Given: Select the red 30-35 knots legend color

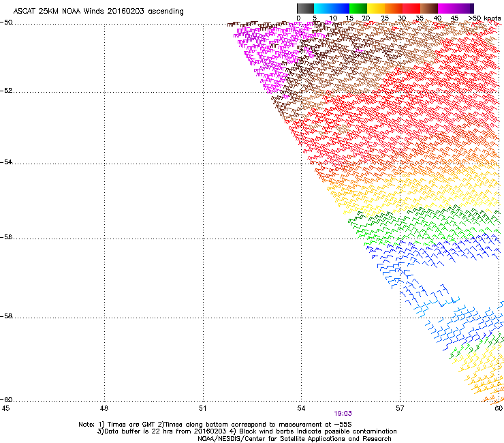Looking at the screenshot, I should pos(411,8).
